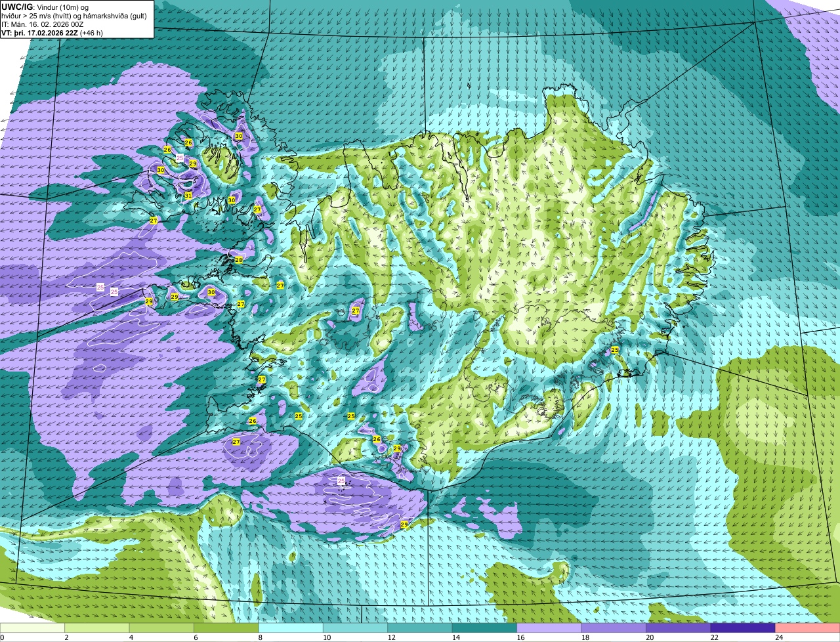Click the '24' tick label on the wind scale
The image size is (840, 642).
pos(778,637)
